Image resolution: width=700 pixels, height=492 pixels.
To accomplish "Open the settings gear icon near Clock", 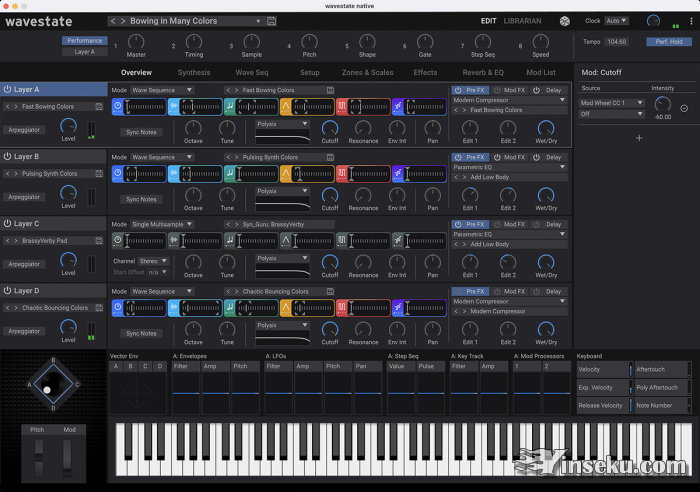I will (x=564, y=21).
